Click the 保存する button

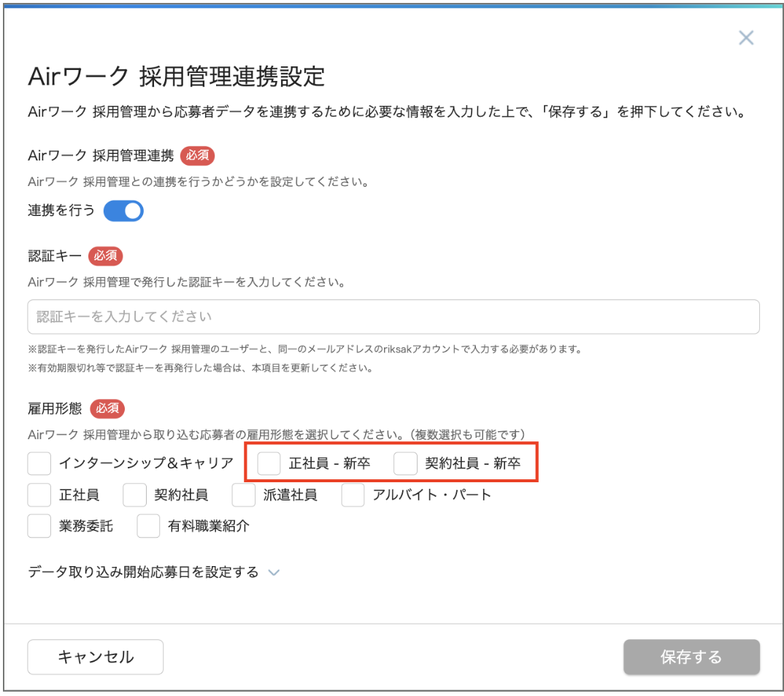(x=691, y=657)
